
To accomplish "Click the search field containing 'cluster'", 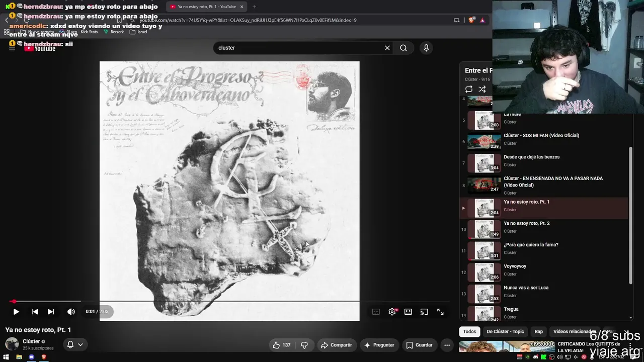I will pos(299,48).
